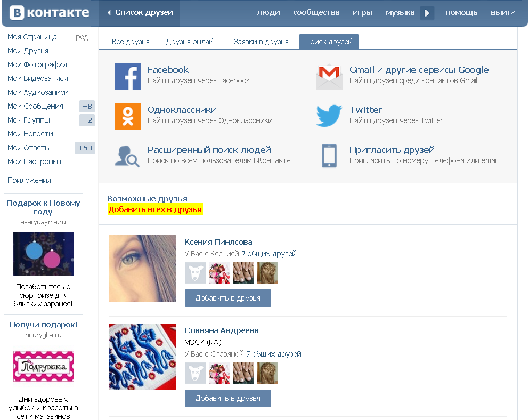
Task: Open Мои Фотографии in sidebar
Action: 37,64
